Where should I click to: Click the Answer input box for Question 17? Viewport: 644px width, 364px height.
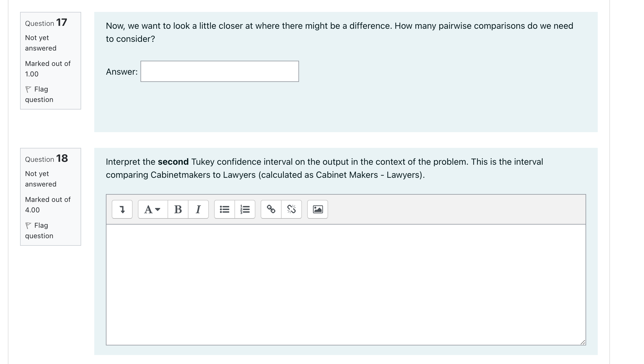click(219, 71)
